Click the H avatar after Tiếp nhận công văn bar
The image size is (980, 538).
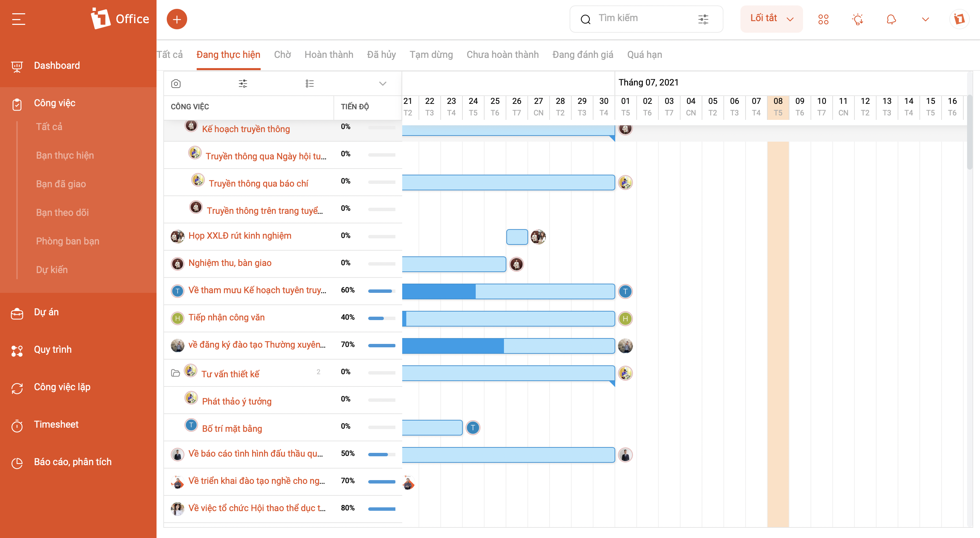(x=625, y=319)
